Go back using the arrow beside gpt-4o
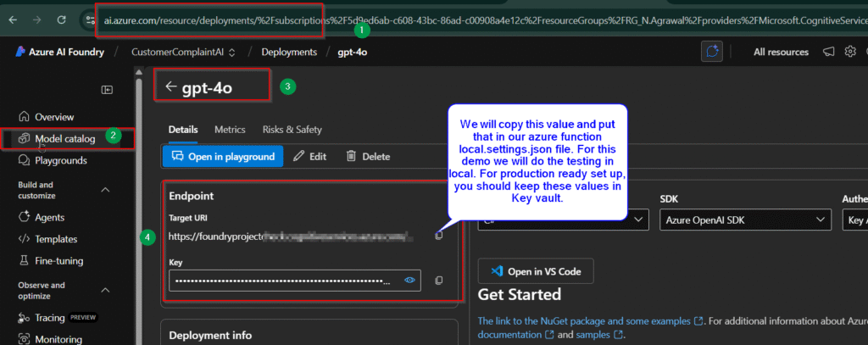 (x=171, y=86)
